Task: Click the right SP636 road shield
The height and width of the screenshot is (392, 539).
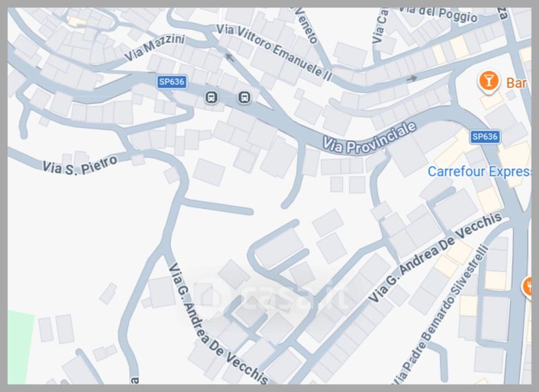Action: pos(485,137)
